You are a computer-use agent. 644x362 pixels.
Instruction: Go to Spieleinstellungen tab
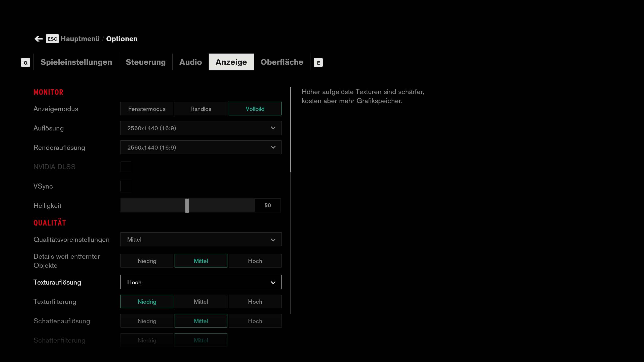tap(76, 62)
